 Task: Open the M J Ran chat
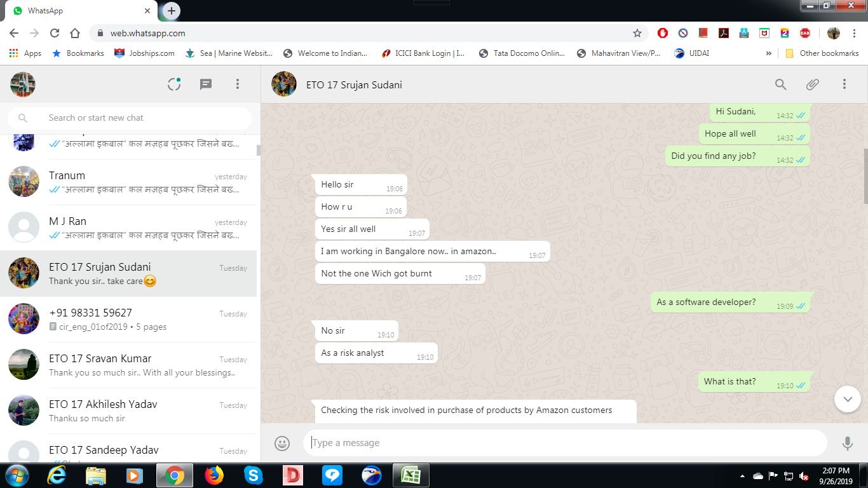pyautogui.click(x=128, y=227)
